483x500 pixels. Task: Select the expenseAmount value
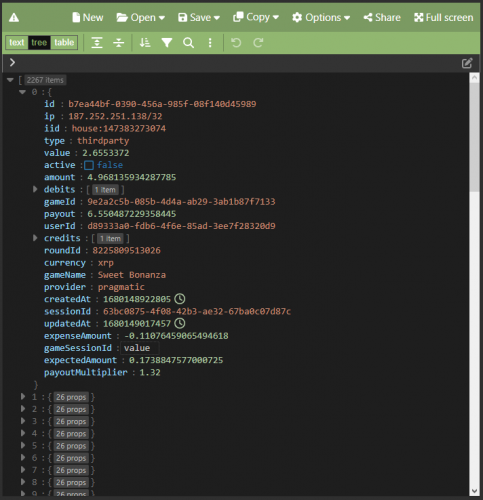click(176, 336)
